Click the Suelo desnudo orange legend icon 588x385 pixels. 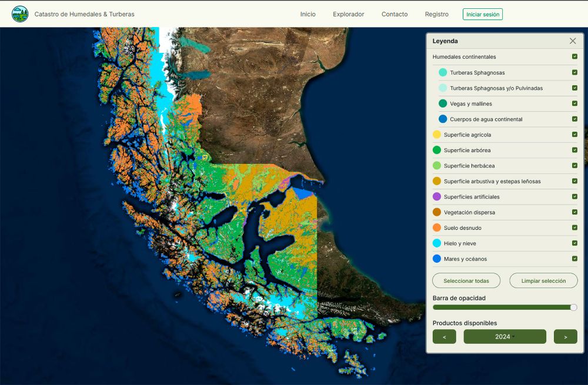click(437, 228)
